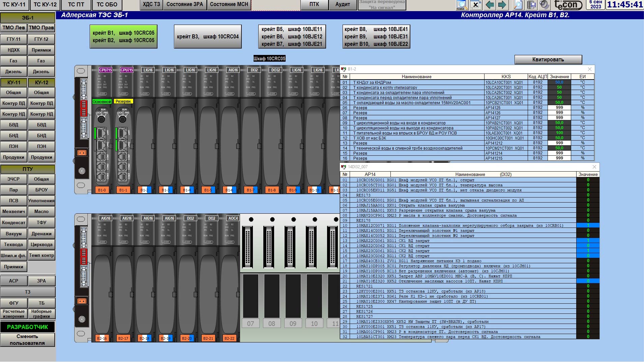Open the Состояние ЗРА tab
This screenshot has width=644, height=362.
click(185, 4)
